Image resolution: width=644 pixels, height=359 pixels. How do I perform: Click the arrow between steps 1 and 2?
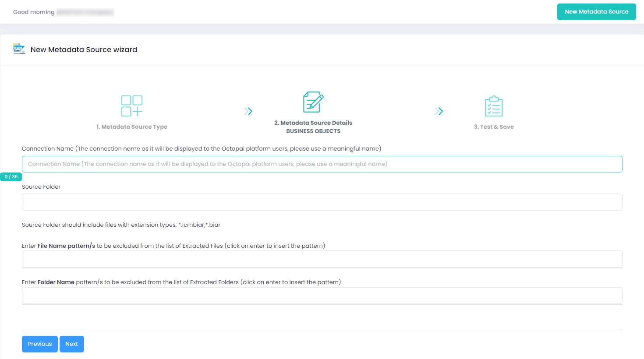pyautogui.click(x=248, y=111)
